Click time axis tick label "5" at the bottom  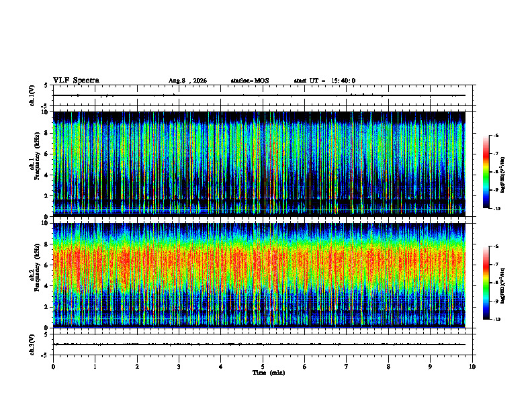pos(263,367)
